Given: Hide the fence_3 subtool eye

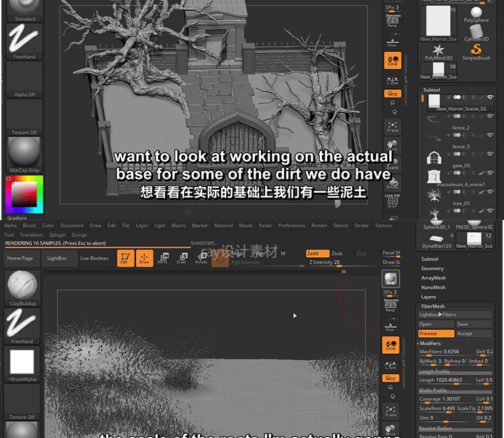Looking at the screenshot, I should (490, 135).
